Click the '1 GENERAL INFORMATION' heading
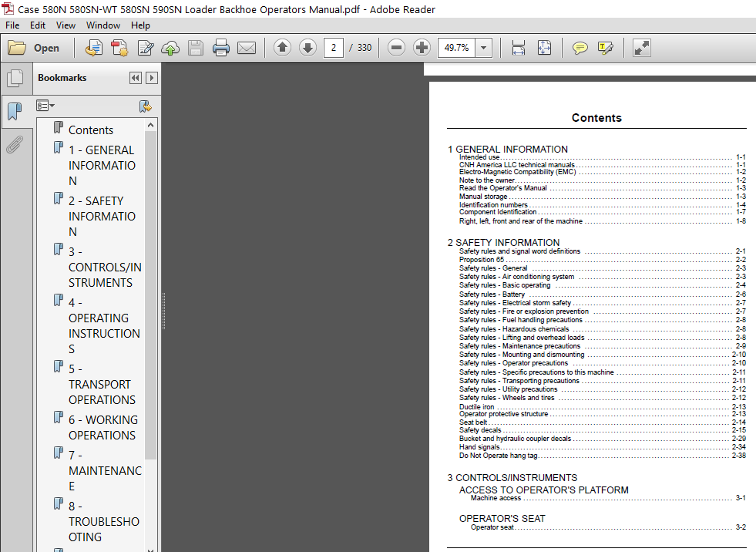 coord(508,149)
